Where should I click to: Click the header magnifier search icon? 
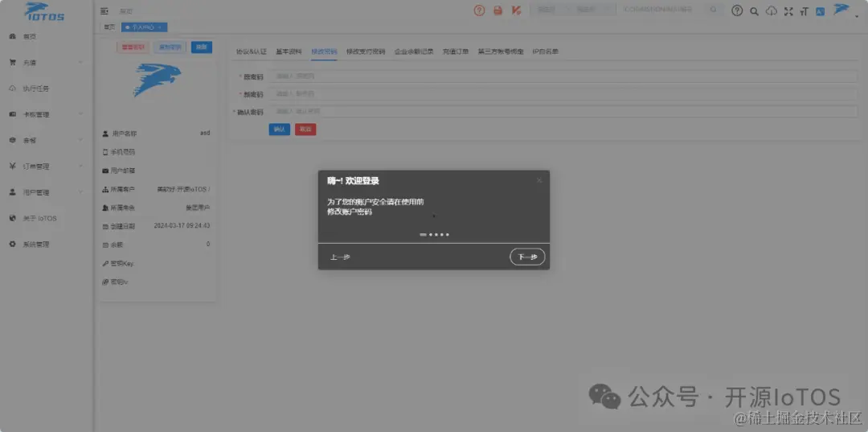(x=754, y=10)
